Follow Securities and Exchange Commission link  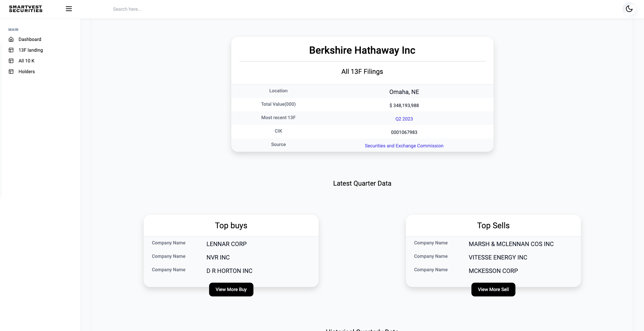coord(404,146)
